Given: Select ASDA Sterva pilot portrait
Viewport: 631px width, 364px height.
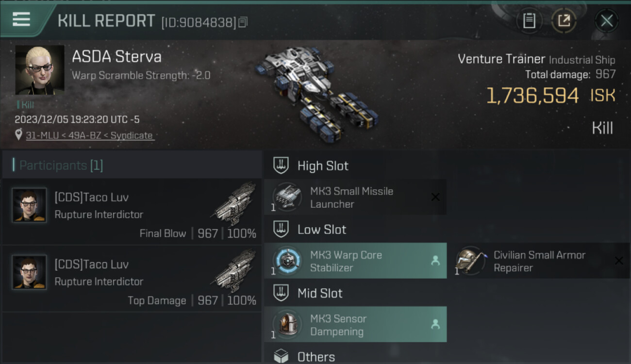Looking at the screenshot, I should tap(40, 70).
